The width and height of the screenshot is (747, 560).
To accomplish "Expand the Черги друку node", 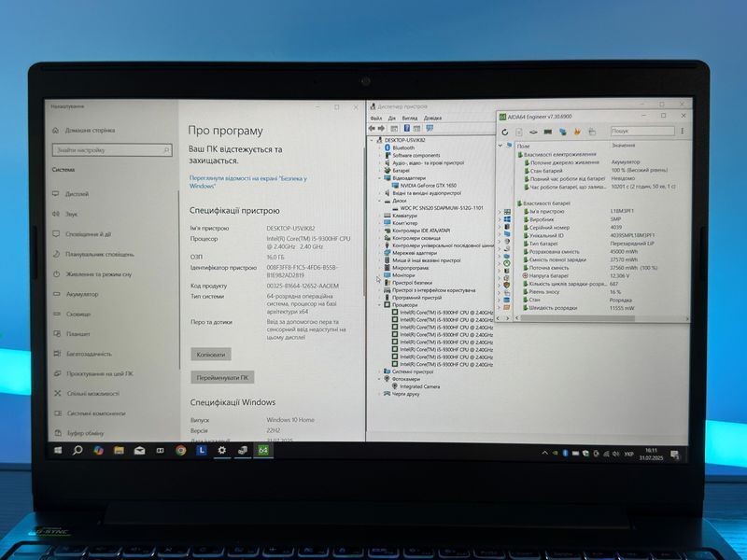I will [x=380, y=394].
